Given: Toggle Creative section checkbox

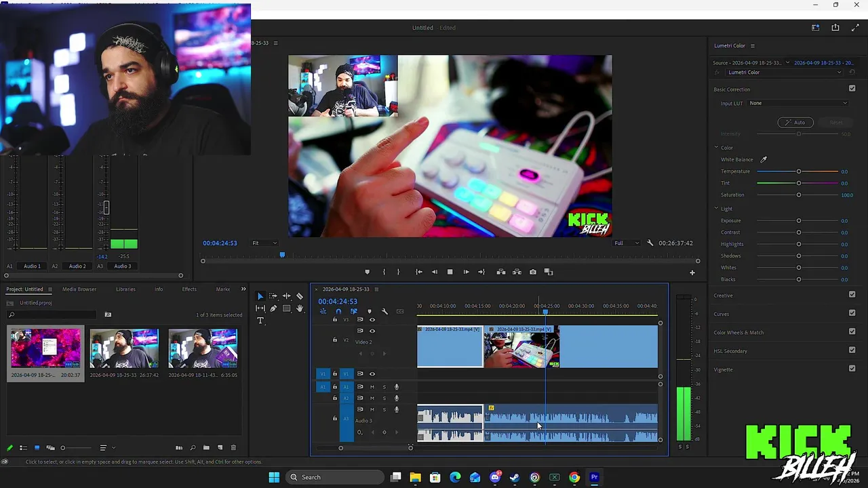Looking at the screenshot, I should point(852,295).
